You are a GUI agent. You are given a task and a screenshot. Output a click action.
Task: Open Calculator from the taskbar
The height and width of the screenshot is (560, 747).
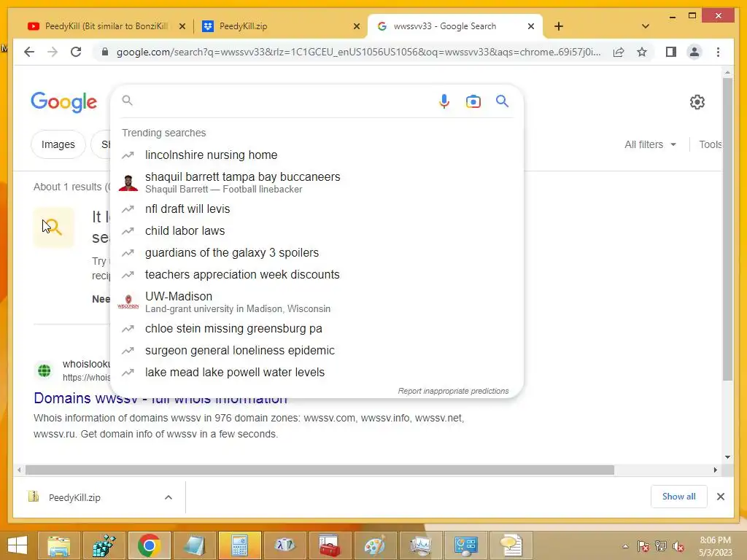tap(239, 545)
